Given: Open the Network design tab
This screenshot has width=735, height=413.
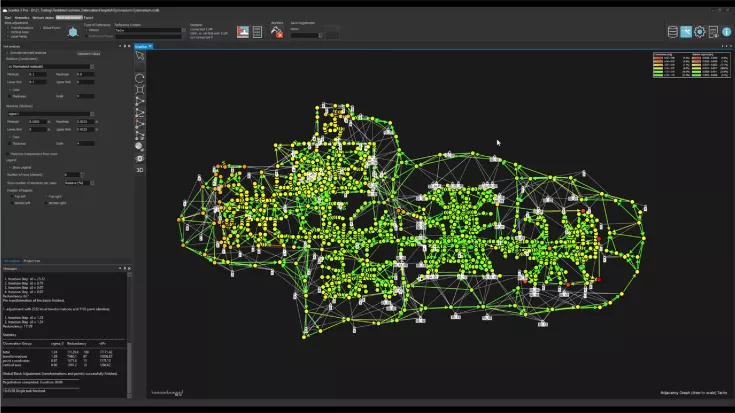Looking at the screenshot, I should (x=43, y=18).
